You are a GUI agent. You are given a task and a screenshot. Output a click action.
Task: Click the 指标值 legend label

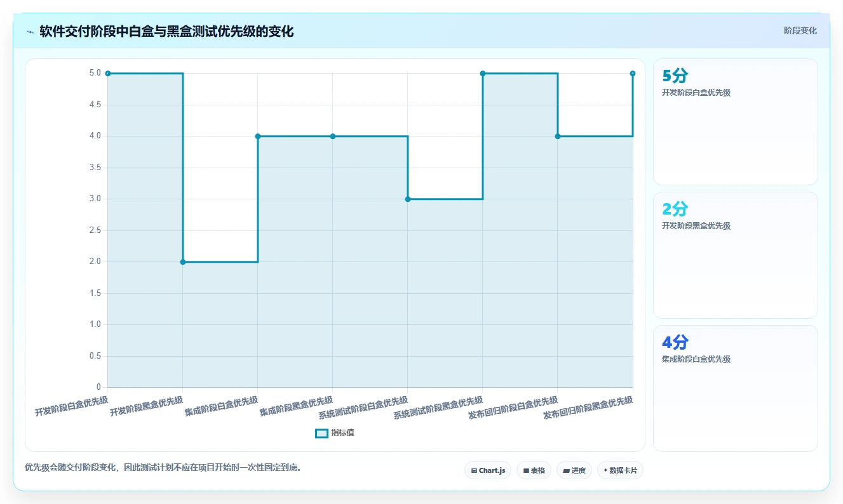click(x=342, y=433)
